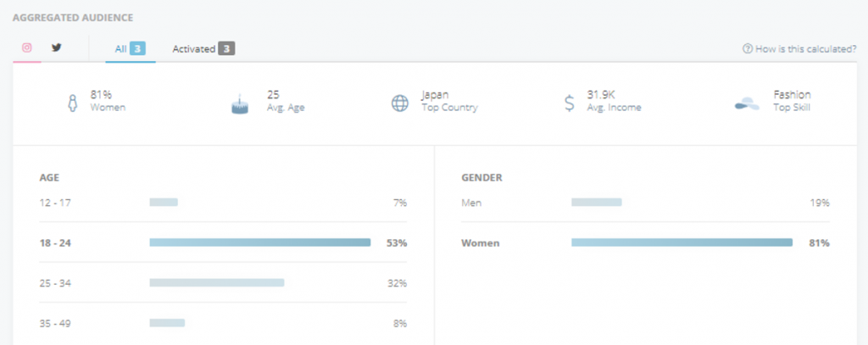Click the badge count on Activated tab
The height and width of the screenshot is (345, 868).
(225, 49)
